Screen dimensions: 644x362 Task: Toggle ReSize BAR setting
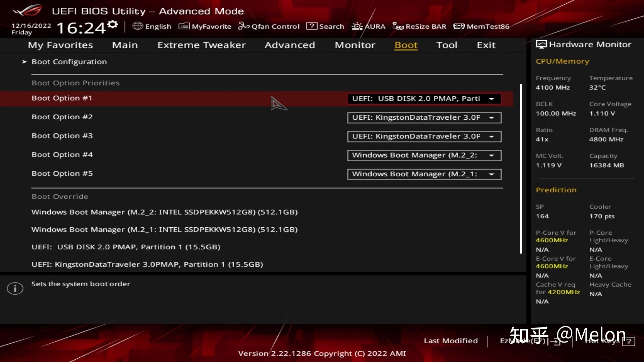(x=426, y=26)
